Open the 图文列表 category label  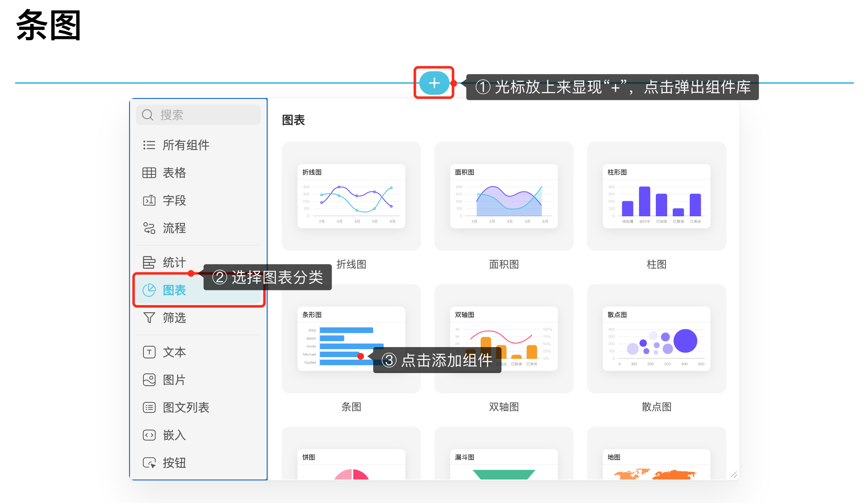[x=186, y=407]
